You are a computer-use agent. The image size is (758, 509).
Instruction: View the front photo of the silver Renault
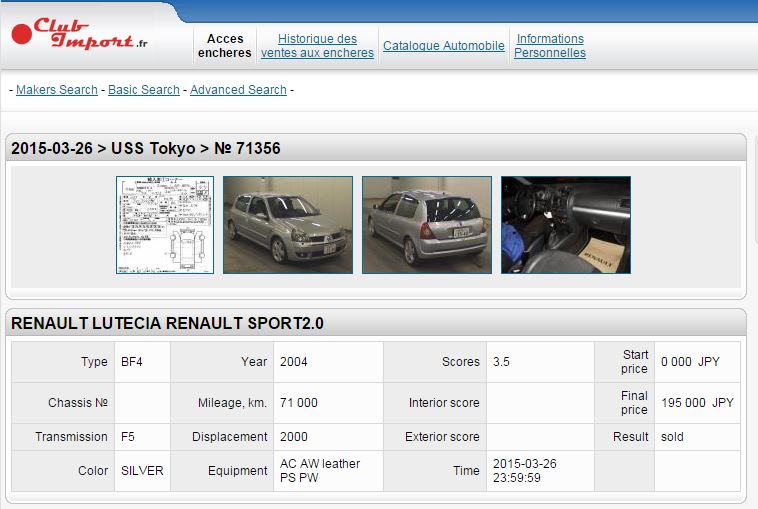[x=287, y=225]
